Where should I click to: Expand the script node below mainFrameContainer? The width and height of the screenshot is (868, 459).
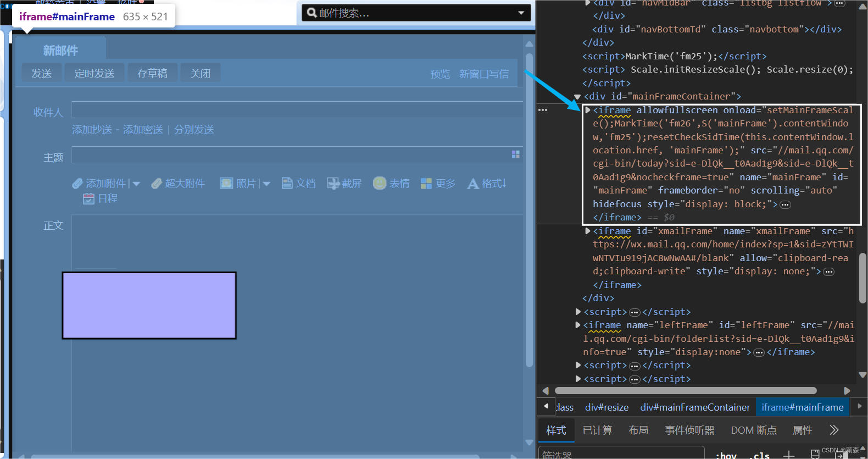pyautogui.click(x=578, y=312)
